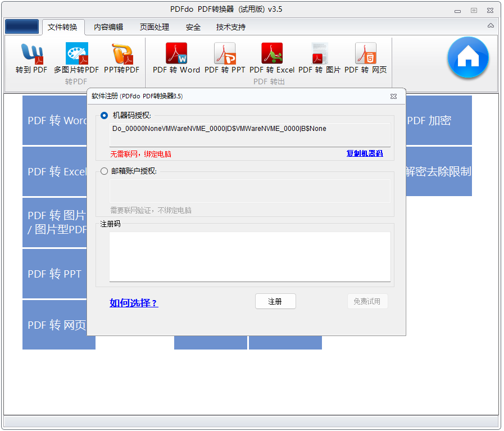The height and width of the screenshot is (431, 504).
Task: Click the 转到 PDF toolbar icon
Action: (31, 58)
